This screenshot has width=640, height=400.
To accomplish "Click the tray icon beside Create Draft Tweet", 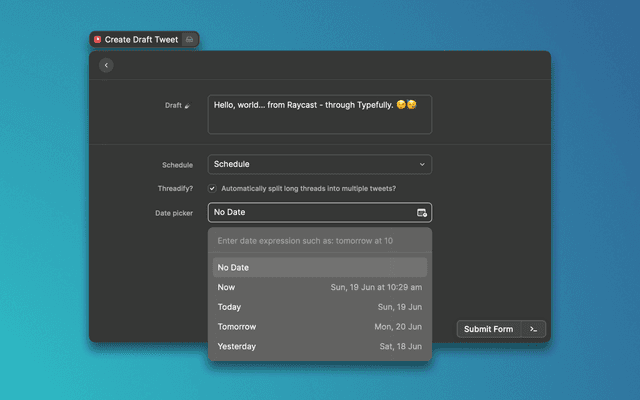I will pyautogui.click(x=189, y=40).
